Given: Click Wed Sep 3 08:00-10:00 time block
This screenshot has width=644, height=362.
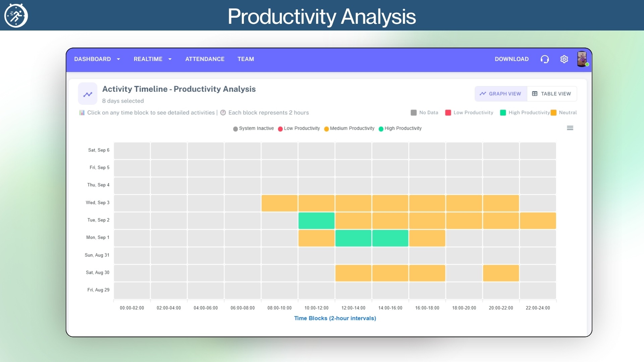Looking at the screenshot, I should tap(279, 203).
